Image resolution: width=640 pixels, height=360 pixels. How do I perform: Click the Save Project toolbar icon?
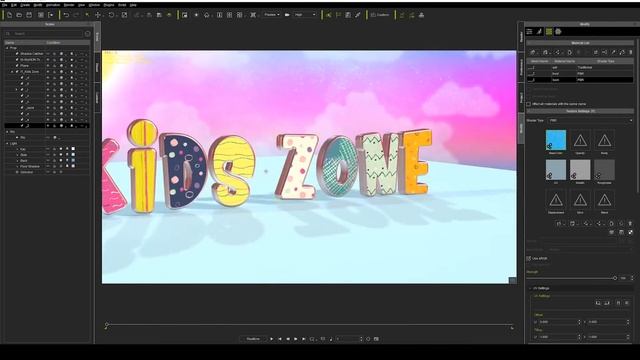pos(29,15)
